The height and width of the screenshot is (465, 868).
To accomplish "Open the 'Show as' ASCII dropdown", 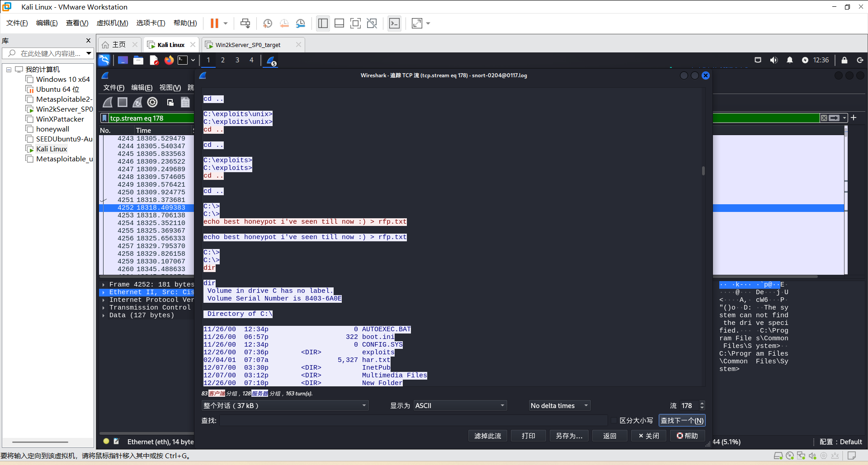I will tap(460, 405).
